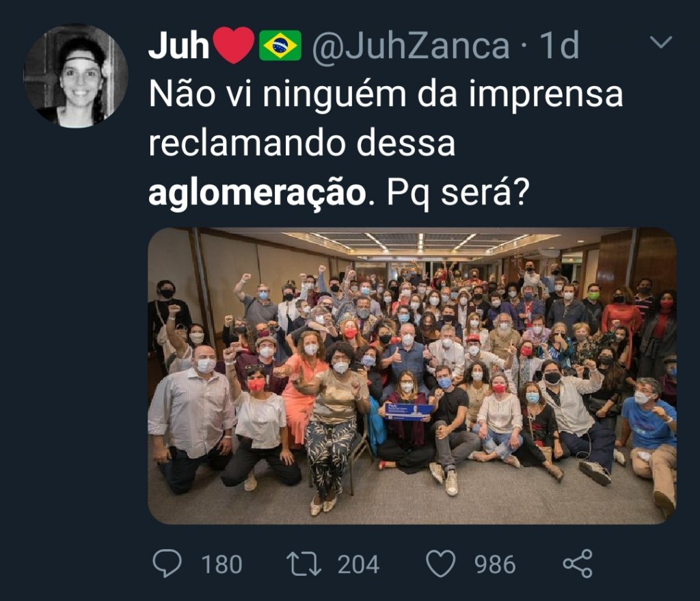The width and height of the screenshot is (700, 601).
Task: Click the Brazil flag emoji in the name
Action: click(280, 45)
